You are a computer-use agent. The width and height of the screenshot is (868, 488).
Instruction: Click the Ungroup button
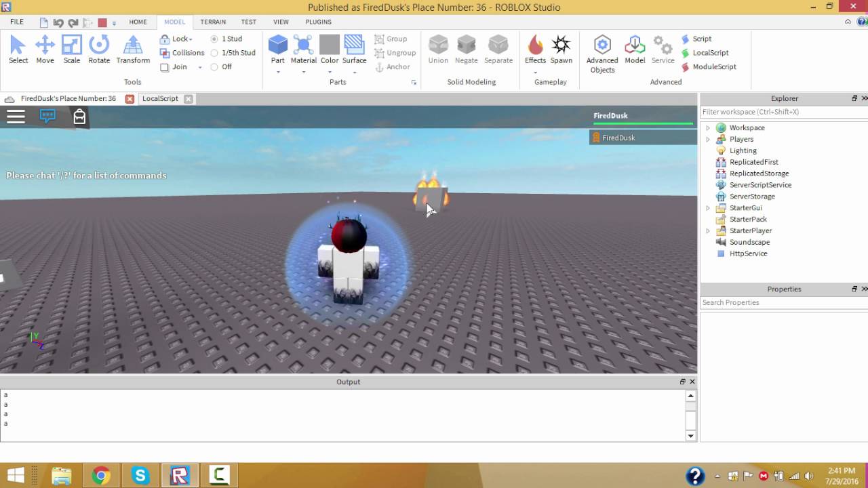395,53
